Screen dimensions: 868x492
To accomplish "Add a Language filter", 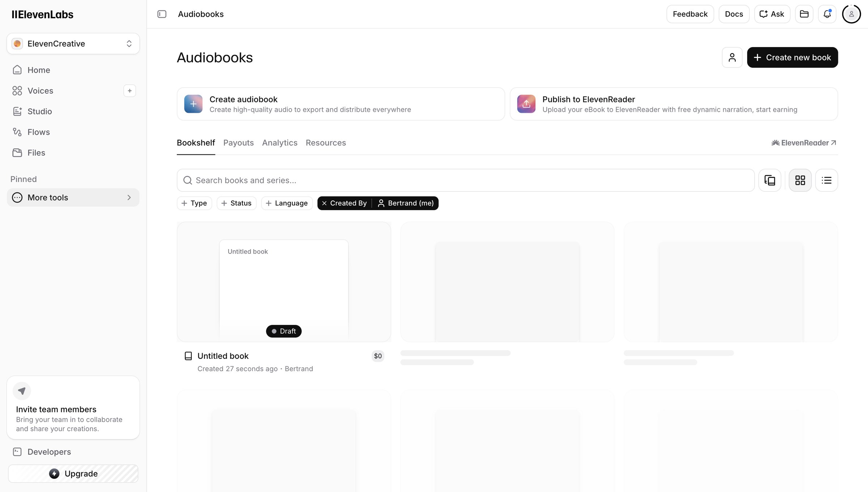I will 287,203.
